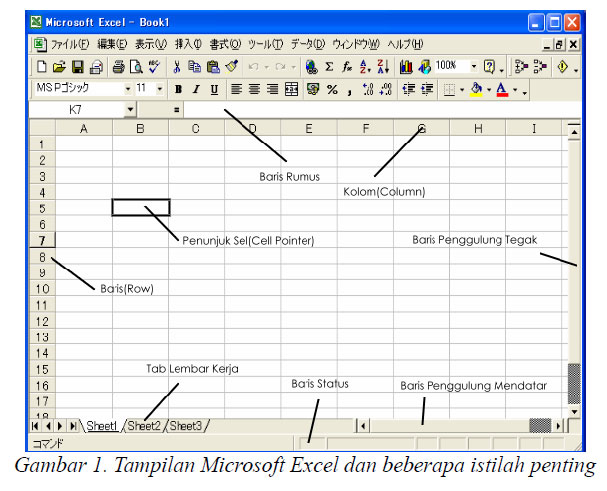Select column H header
Image resolution: width=607 pixels, height=491 pixels.
(x=478, y=129)
